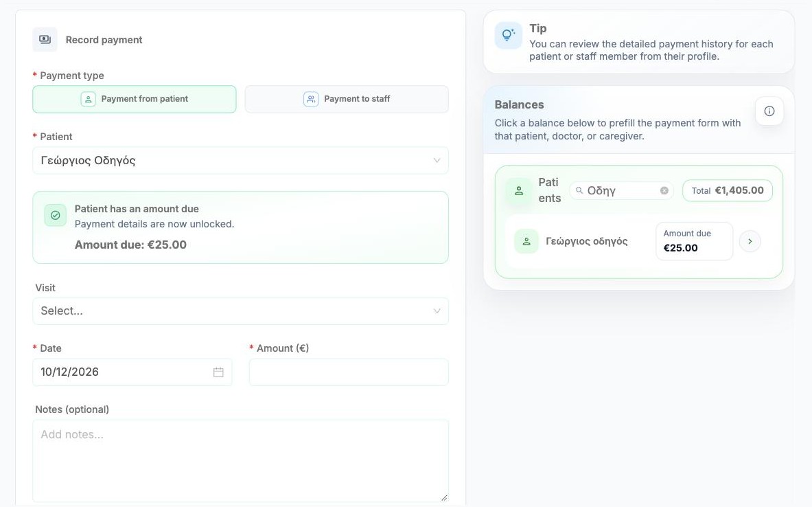The height and width of the screenshot is (507, 812).
Task: Click the arrow chevron on Γεώργιος οδηγός row
Action: coord(750,241)
